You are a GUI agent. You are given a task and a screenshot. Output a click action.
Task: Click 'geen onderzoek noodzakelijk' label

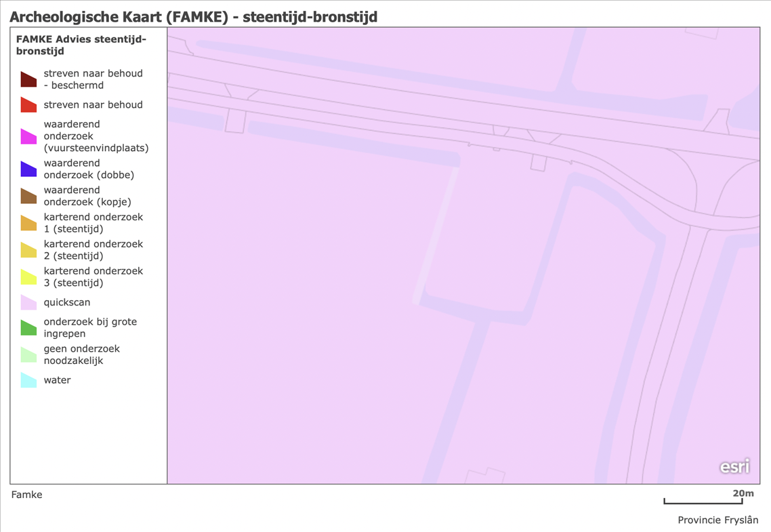point(81,354)
